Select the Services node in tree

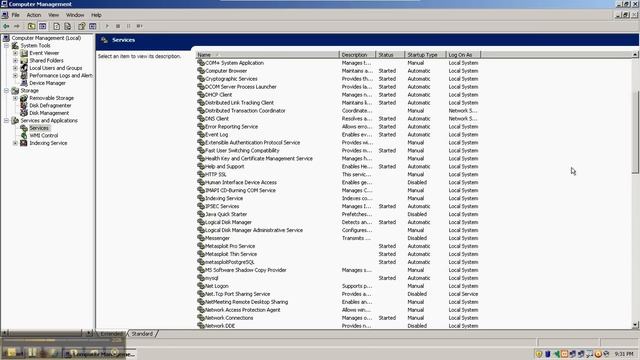pos(39,128)
